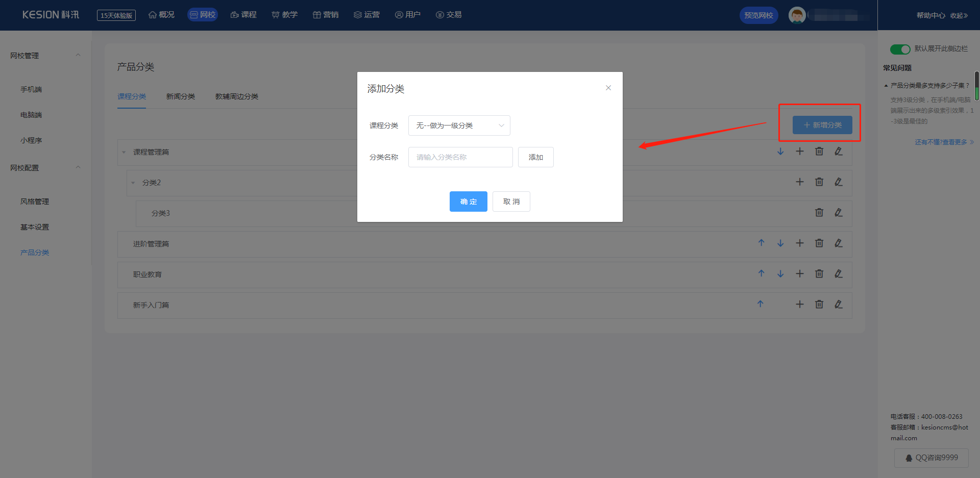The width and height of the screenshot is (980, 478).
Task: Move 职业教育 category up with arrow icon
Action: coord(761,273)
